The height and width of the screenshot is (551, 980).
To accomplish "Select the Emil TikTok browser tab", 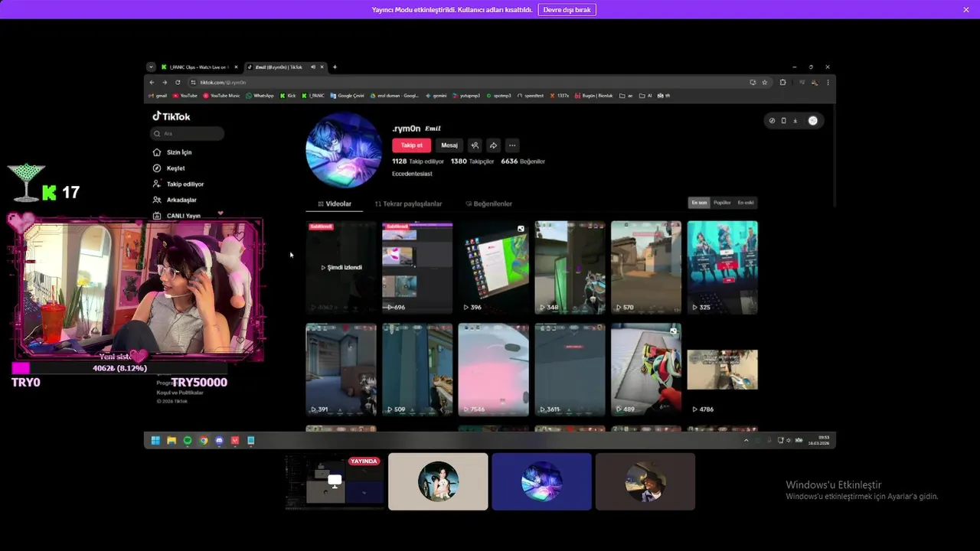I will pyautogui.click(x=286, y=67).
